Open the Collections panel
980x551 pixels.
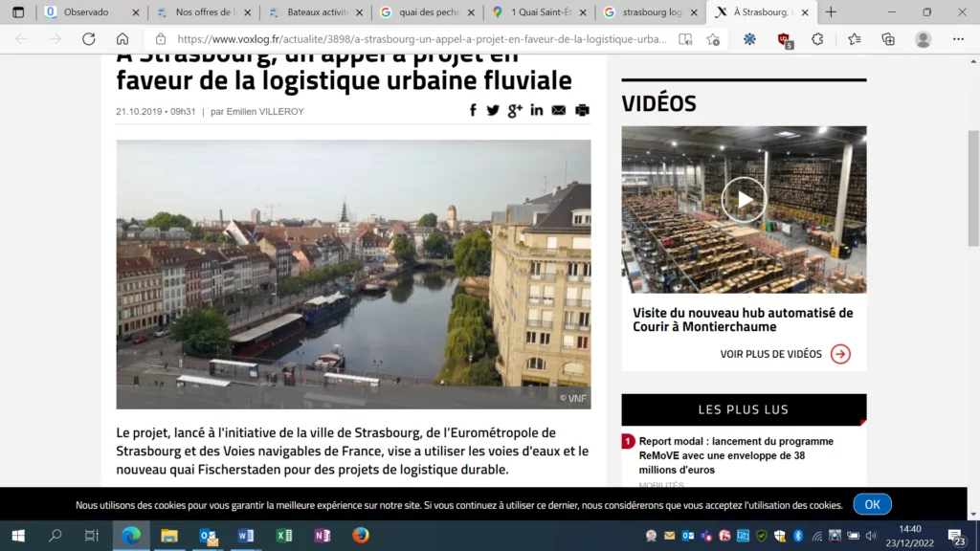point(888,39)
